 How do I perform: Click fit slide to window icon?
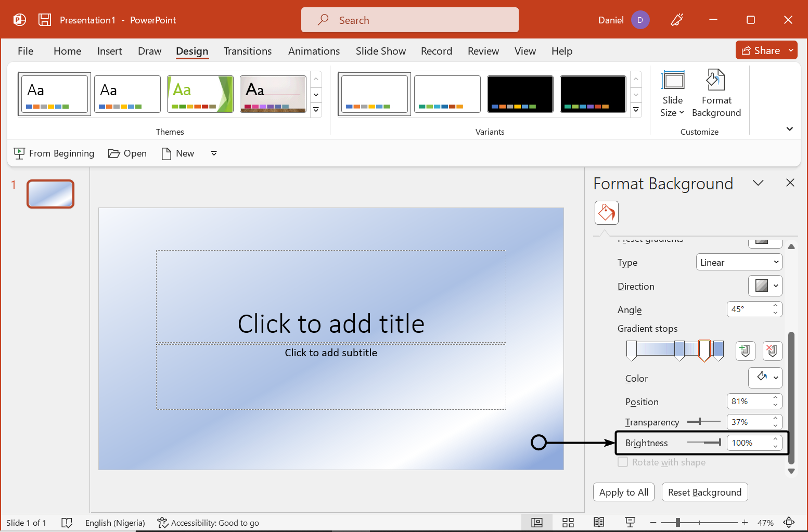[x=789, y=523]
